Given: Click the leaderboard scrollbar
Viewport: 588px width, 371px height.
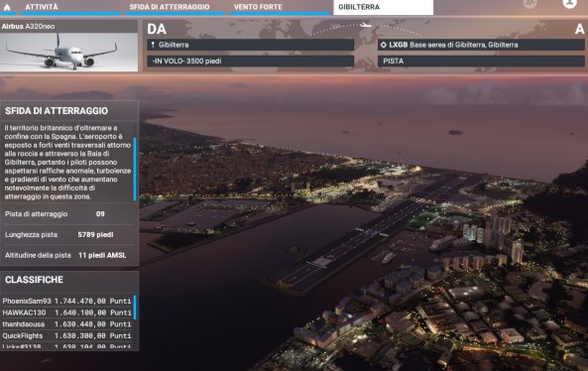Looking at the screenshot, I should point(135,308).
